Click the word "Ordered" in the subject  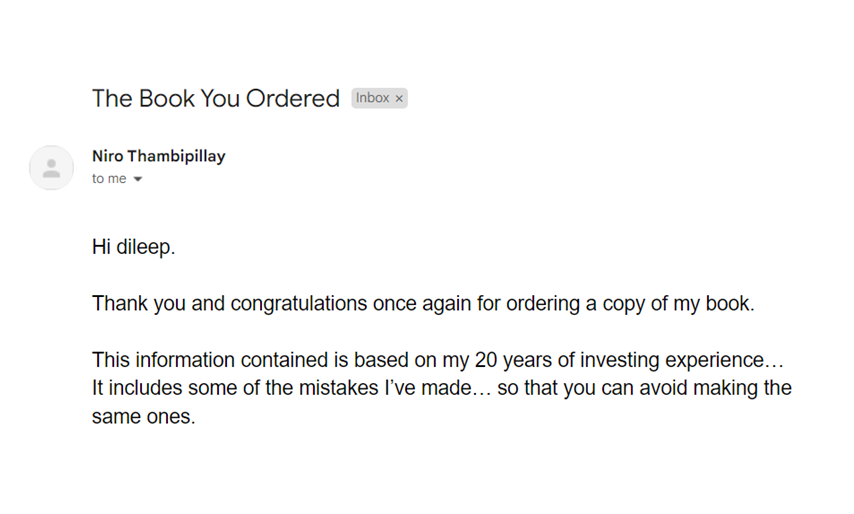tap(292, 99)
